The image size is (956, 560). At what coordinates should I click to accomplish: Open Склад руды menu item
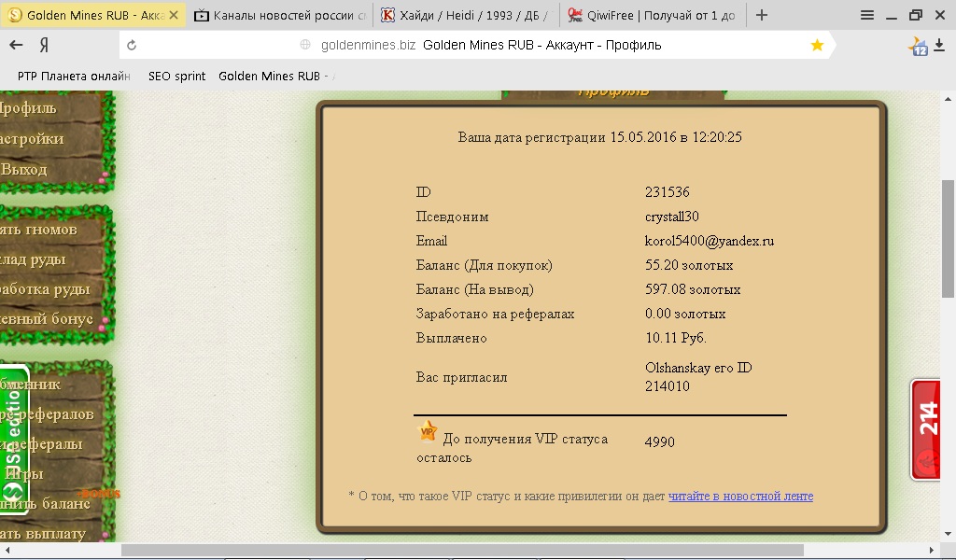(33, 259)
